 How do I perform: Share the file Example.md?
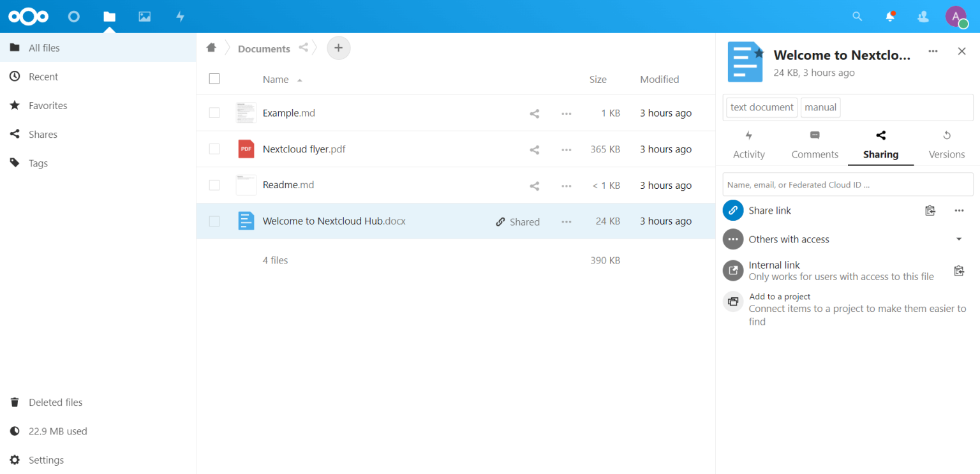click(x=534, y=113)
